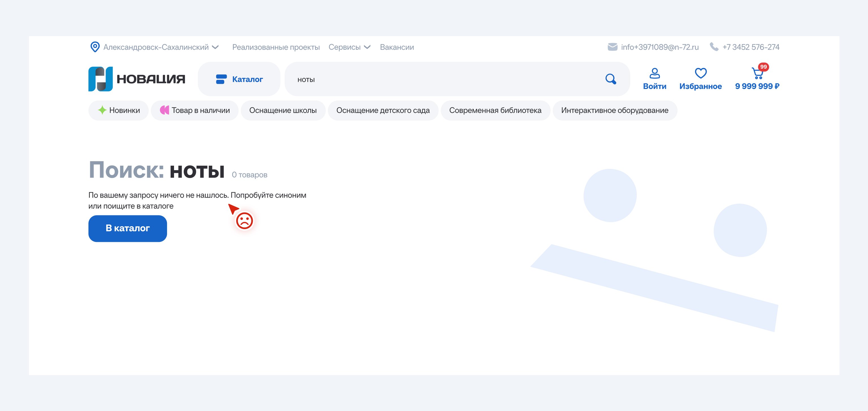Open Оснащение детского сада category
The width and height of the screenshot is (868, 411).
(x=383, y=110)
